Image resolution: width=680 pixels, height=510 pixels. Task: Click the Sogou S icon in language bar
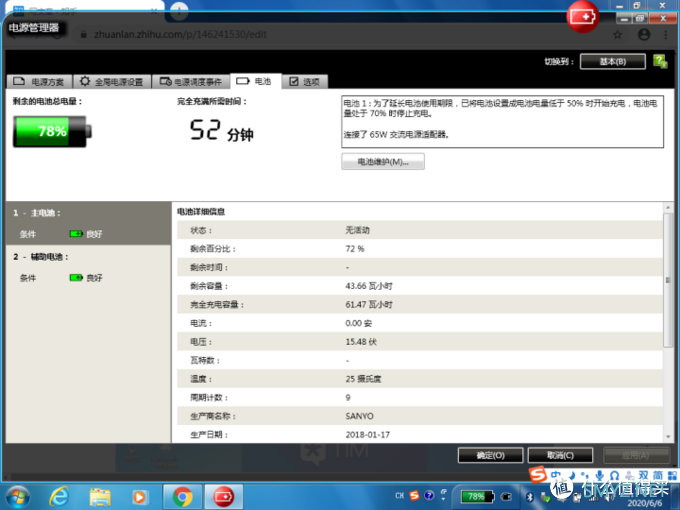pos(414,495)
